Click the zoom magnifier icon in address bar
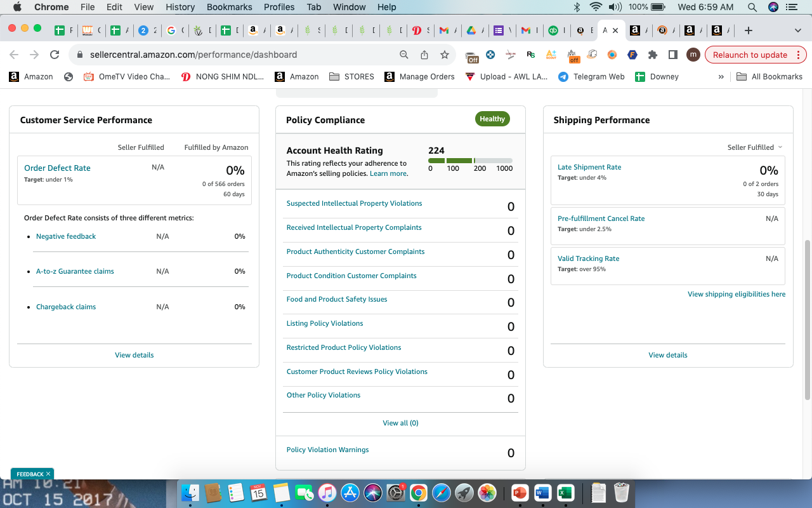 pyautogui.click(x=404, y=55)
